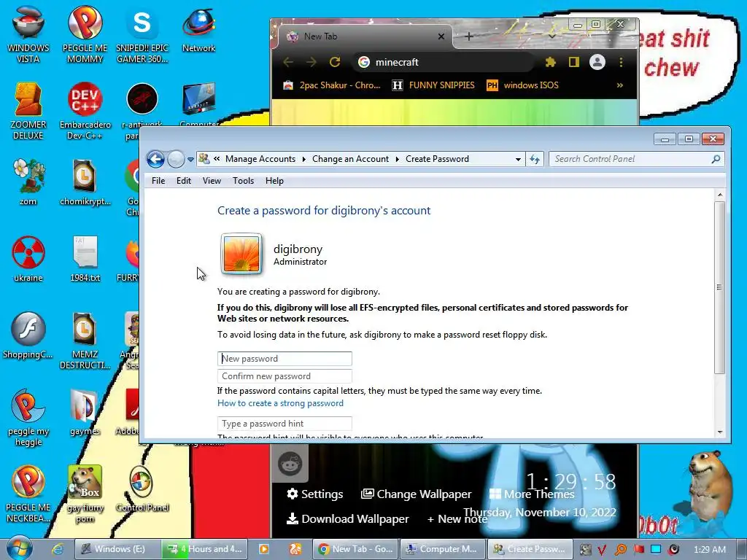Click the search magnifier in Search Control Panel
This screenshot has height=560, width=747.
[716, 159]
